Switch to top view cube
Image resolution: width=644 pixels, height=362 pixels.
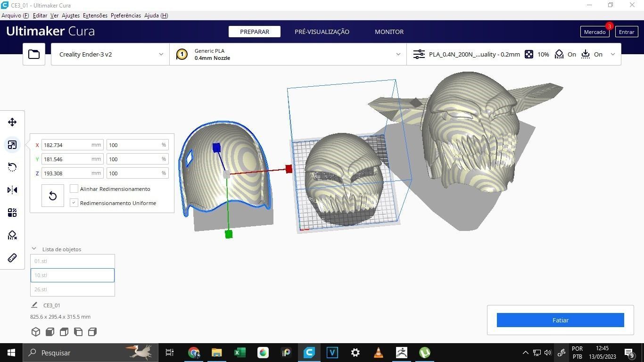[64, 332]
